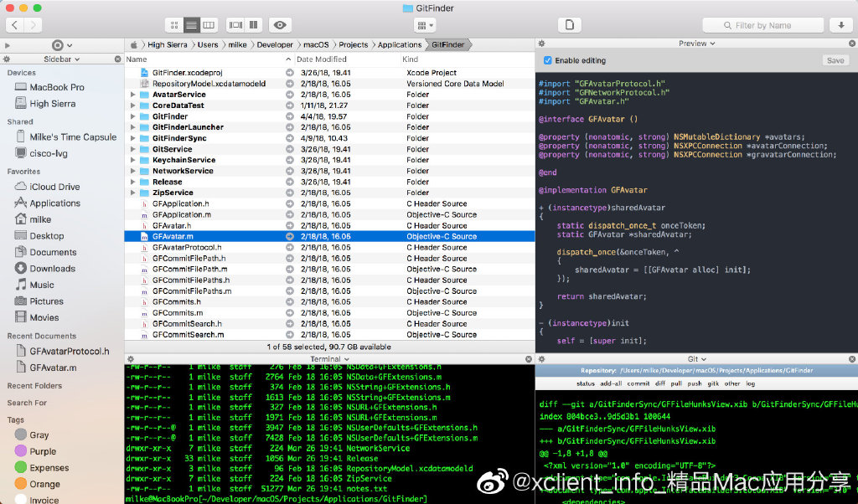Open the git log command
This screenshot has height=504, width=858.
tap(750, 383)
